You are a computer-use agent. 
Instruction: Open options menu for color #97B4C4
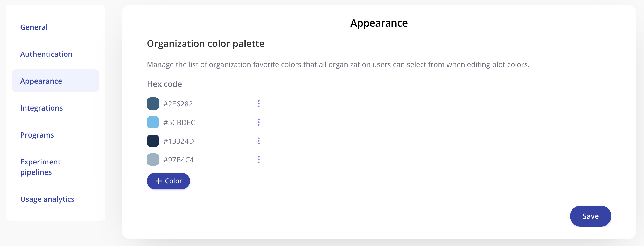[258, 160]
